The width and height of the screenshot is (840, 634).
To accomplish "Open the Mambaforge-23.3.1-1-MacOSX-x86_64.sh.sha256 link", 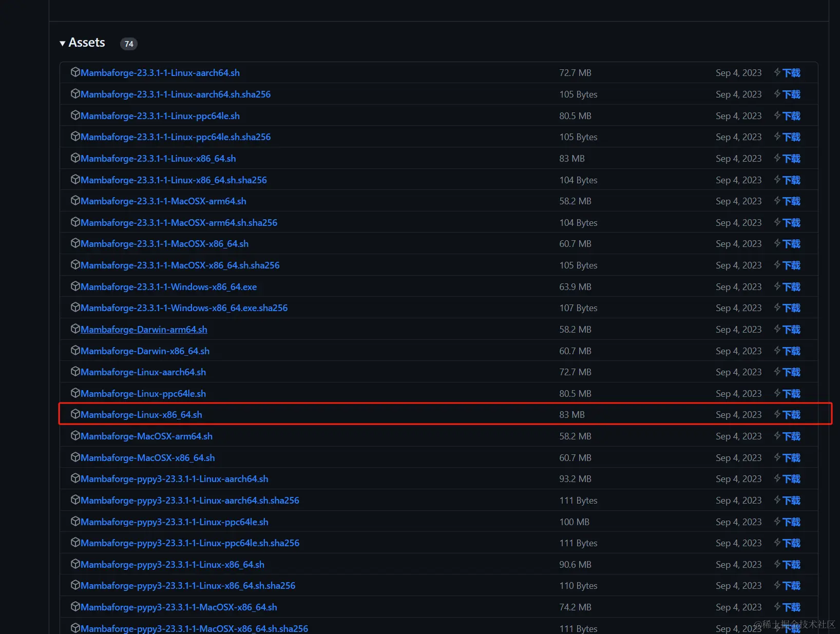I will click(x=180, y=265).
